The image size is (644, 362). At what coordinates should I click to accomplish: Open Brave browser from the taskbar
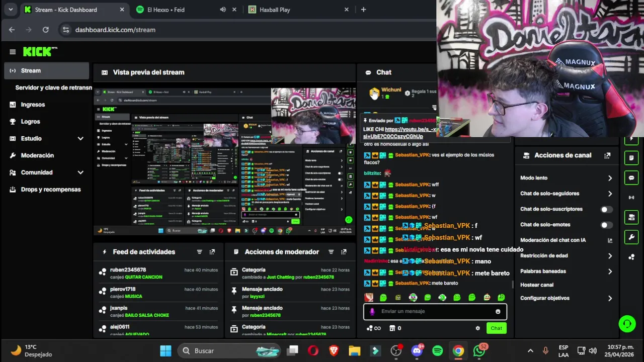click(334, 350)
